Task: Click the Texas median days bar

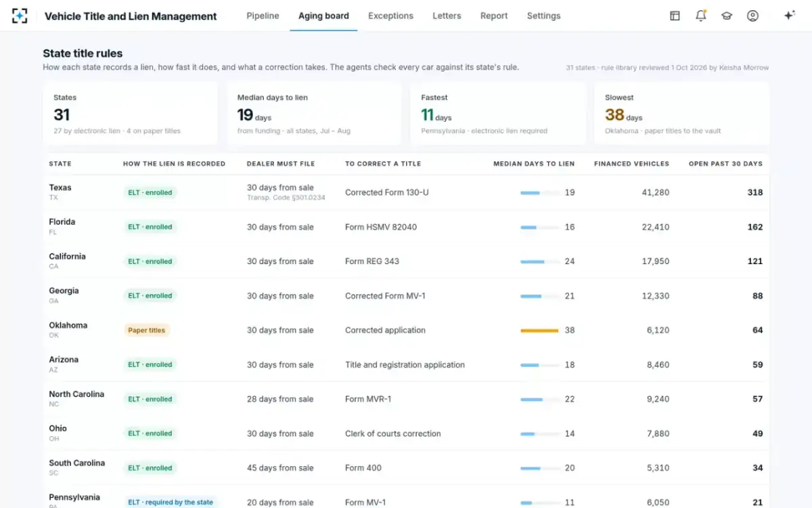Action: tap(539, 193)
